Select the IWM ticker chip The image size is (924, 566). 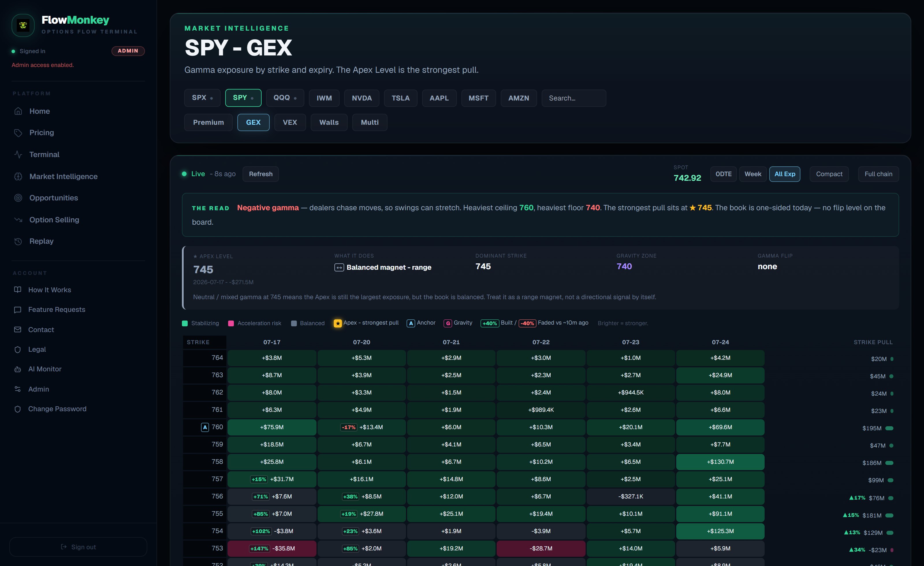pos(324,98)
